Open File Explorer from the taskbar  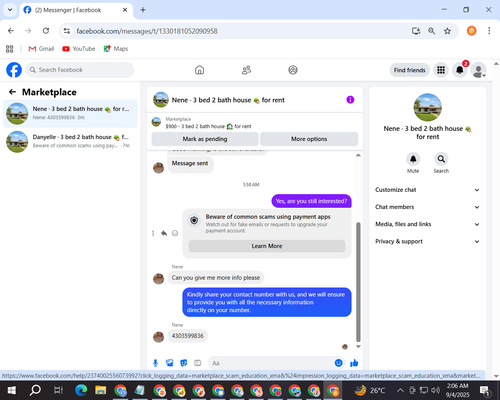click(100, 390)
